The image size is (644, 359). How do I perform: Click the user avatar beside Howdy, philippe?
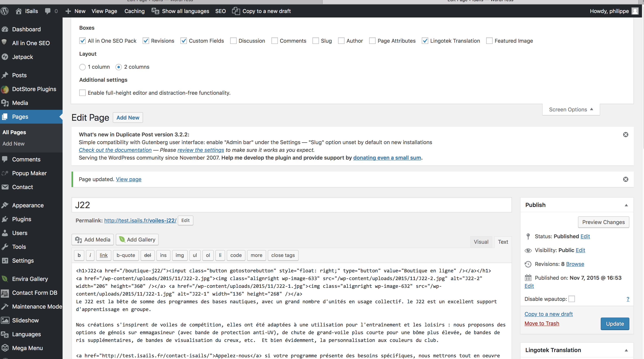pos(635,11)
